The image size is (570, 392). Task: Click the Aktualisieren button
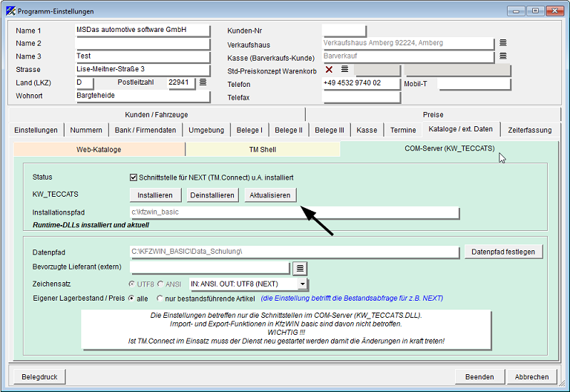click(270, 195)
